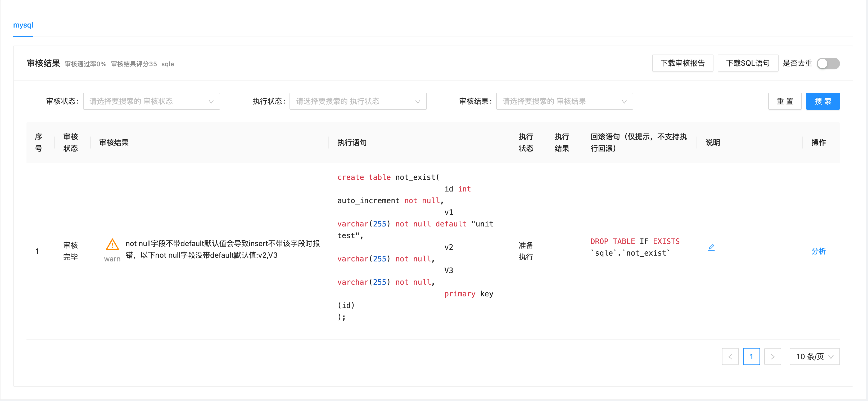Click 下载审核报告 button
This screenshot has height=401, width=868.
coord(682,63)
